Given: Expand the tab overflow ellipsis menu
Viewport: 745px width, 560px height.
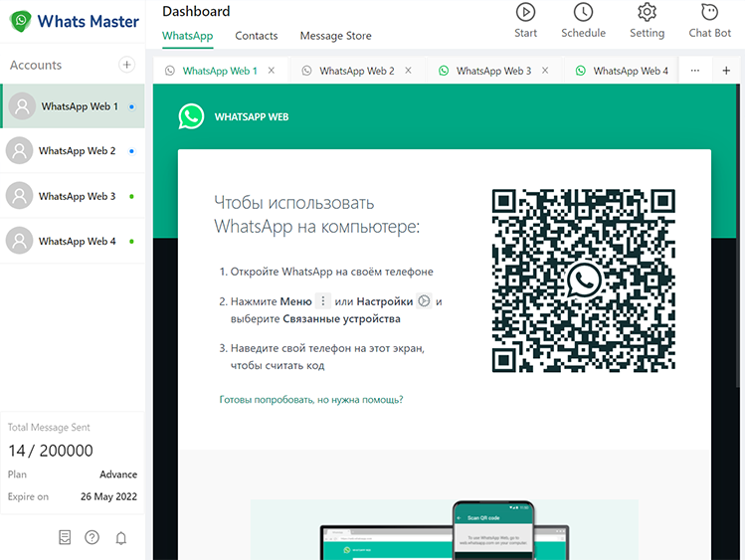Looking at the screenshot, I should (695, 71).
